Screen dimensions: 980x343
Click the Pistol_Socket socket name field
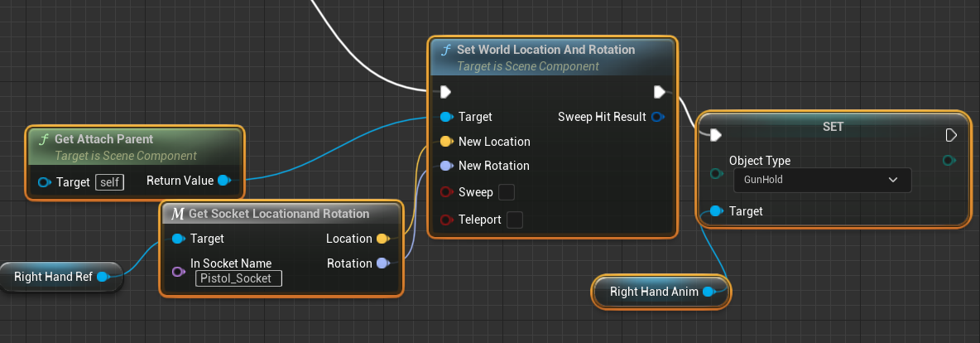tap(238, 278)
